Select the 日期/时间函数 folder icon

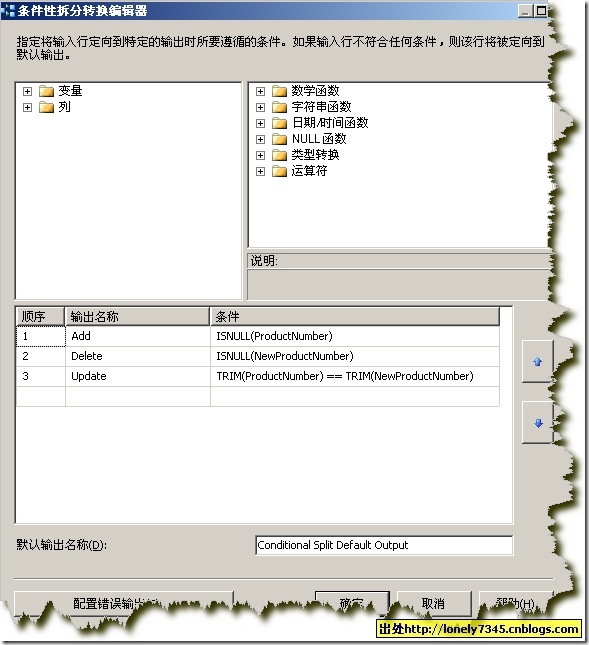pos(279,123)
